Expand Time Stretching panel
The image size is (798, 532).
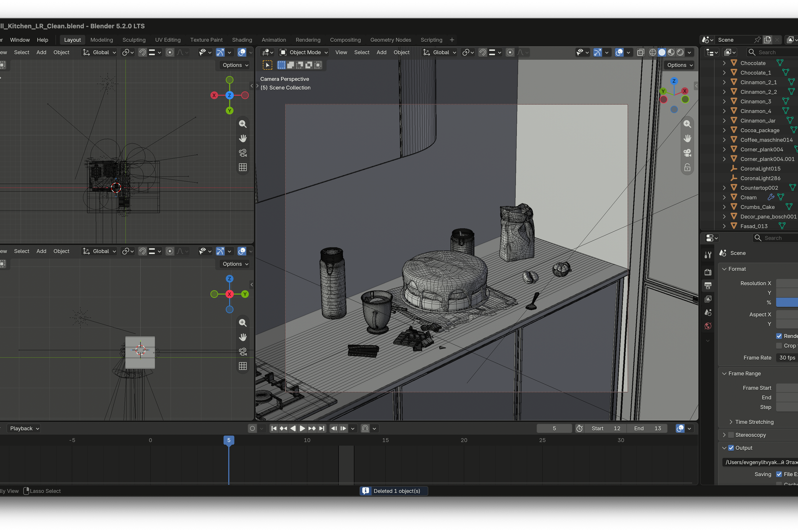731,422
